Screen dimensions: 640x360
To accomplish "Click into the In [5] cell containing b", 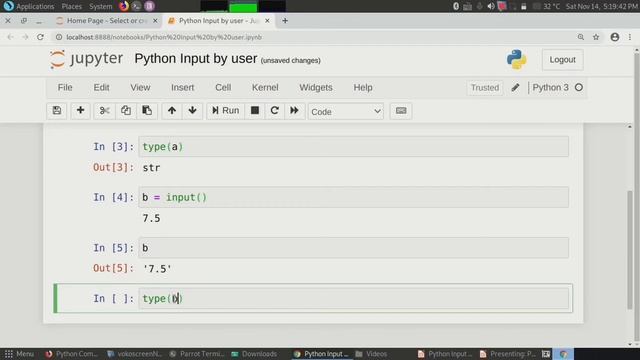I will (x=353, y=248).
